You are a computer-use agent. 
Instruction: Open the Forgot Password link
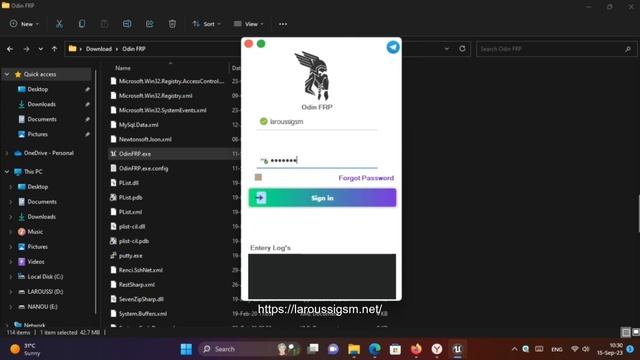[366, 178]
